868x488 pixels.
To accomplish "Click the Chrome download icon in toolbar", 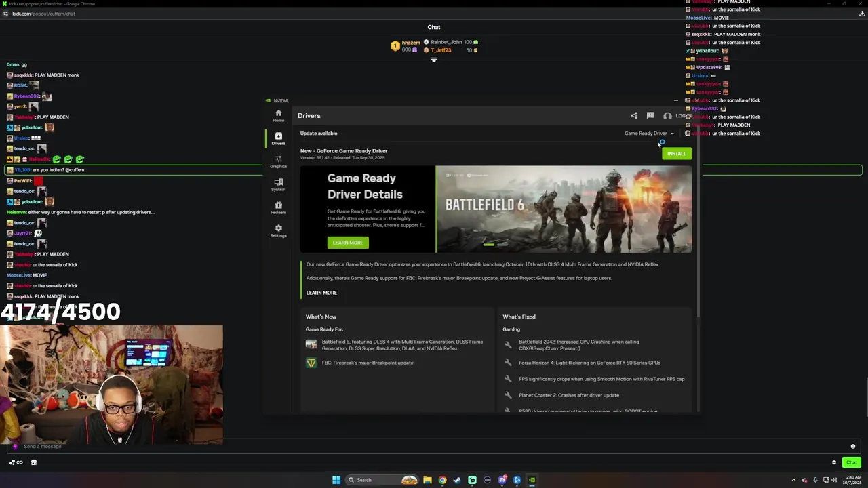I will (862, 14).
